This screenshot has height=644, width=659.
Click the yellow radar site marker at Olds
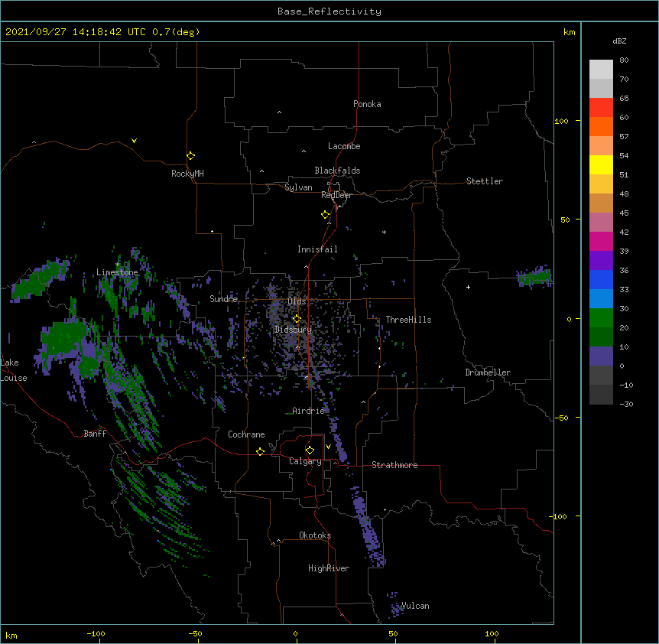coord(297,319)
